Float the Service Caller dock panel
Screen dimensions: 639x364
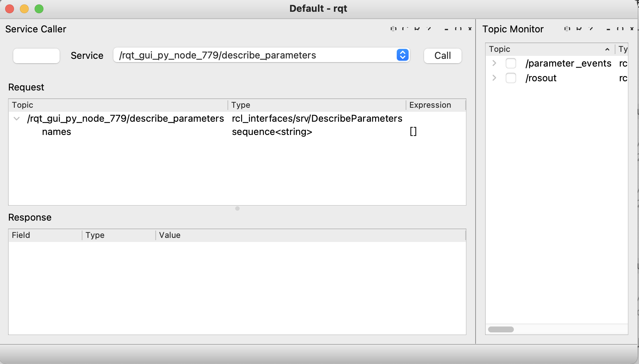tap(458, 29)
